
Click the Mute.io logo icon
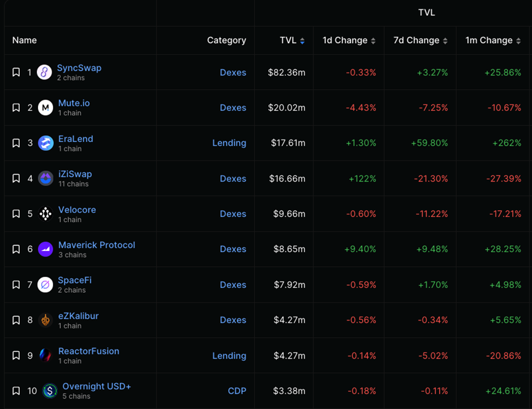(46, 108)
